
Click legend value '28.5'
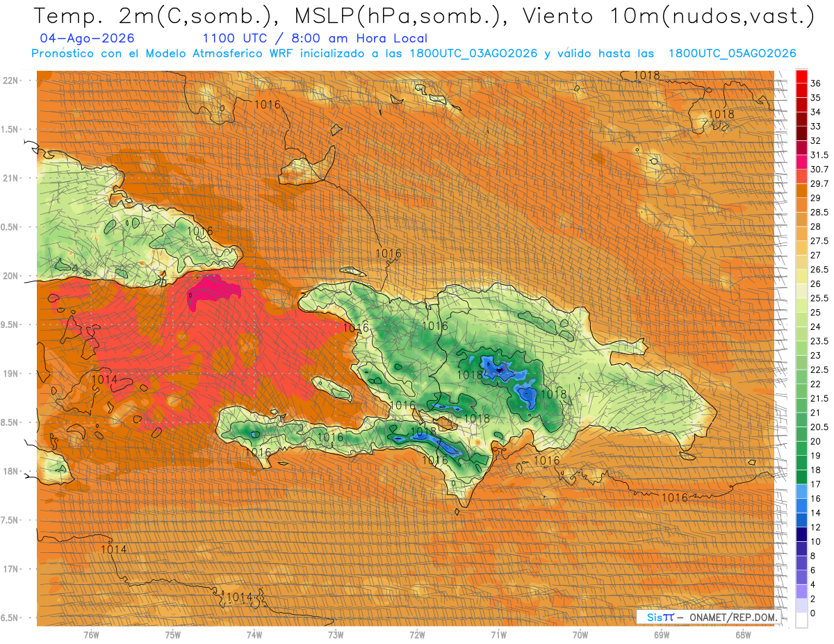pyautogui.click(x=819, y=212)
